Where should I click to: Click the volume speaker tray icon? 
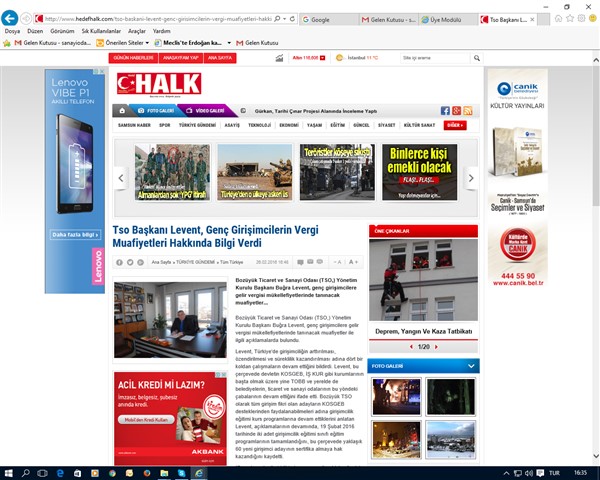point(529,473)
